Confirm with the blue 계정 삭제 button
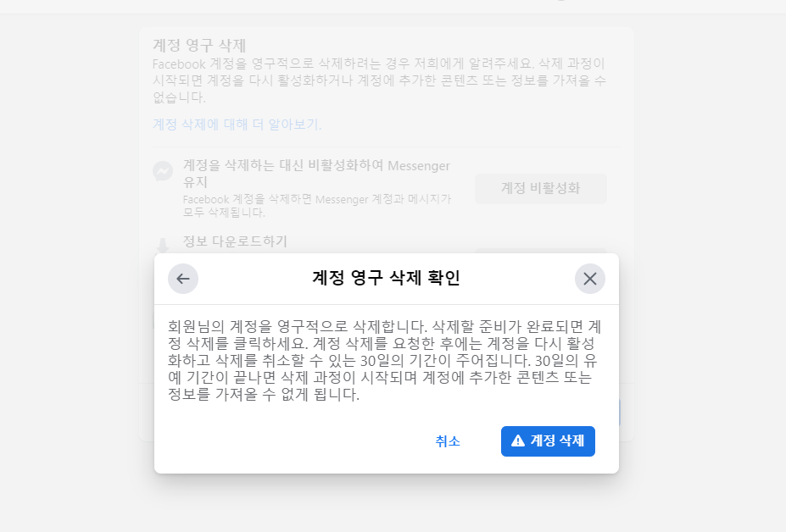The height and width of the screenshot is (532, 786). click(548, 441)
